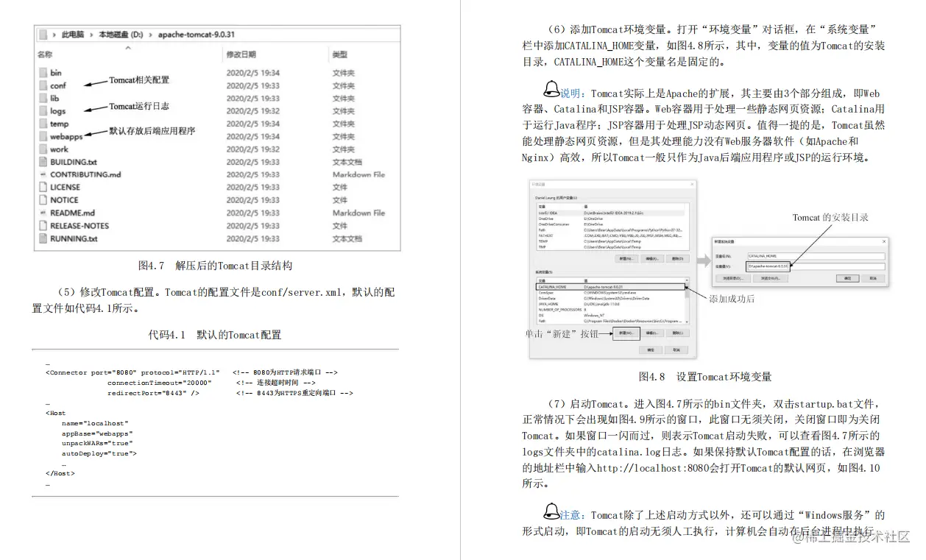Viewport: 926px width, 560px height.
Task: Click the folder icon at address bar start
Action: [43, 35]
